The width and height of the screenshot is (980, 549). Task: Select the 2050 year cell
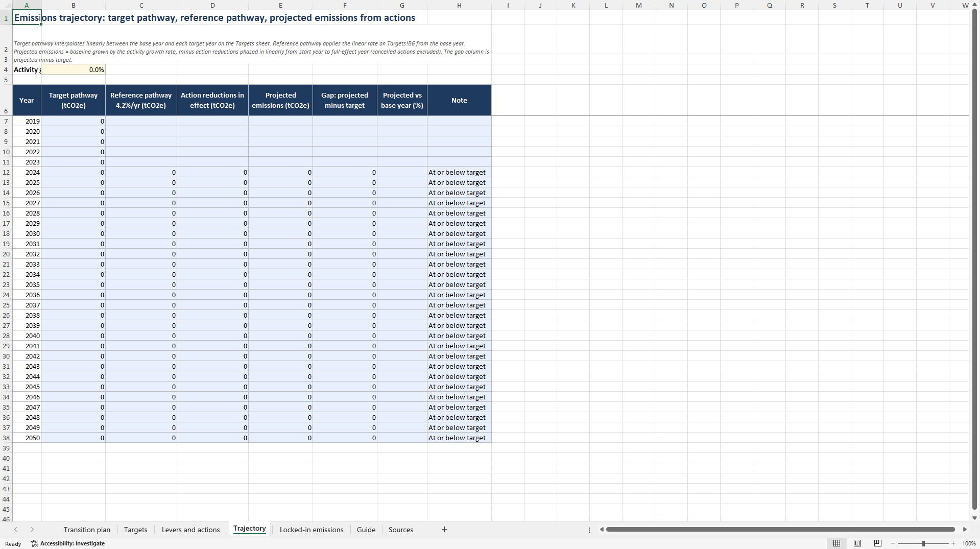coord(27,438)
